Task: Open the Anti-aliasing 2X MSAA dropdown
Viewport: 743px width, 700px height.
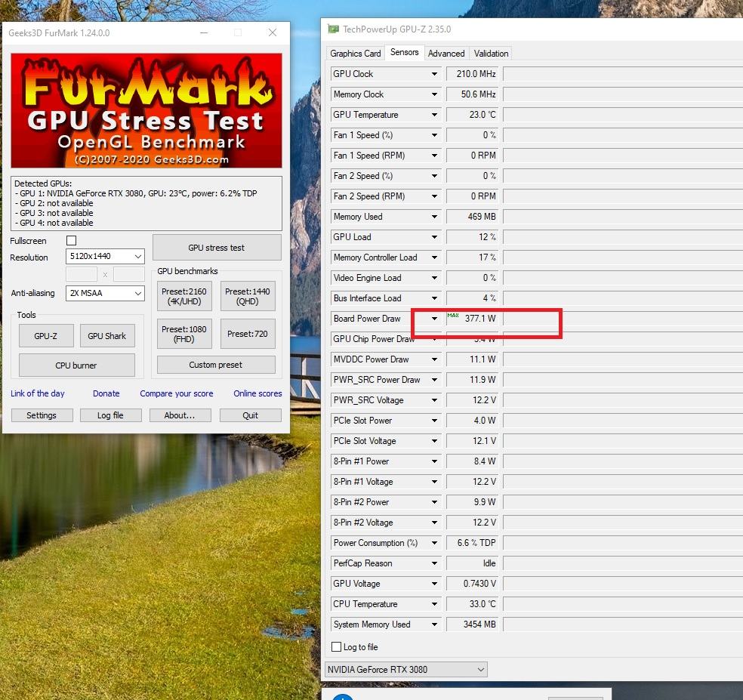Action: coord(105,293)
